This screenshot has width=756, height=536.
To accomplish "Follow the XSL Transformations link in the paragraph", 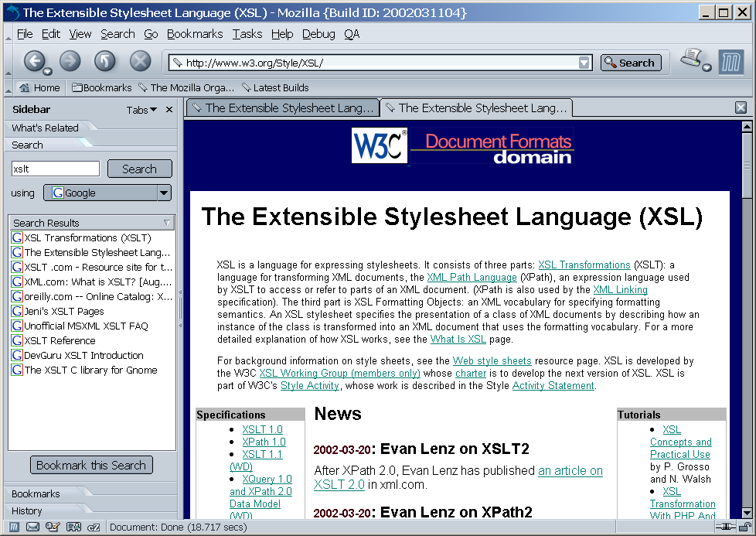I will pos(584,265).
